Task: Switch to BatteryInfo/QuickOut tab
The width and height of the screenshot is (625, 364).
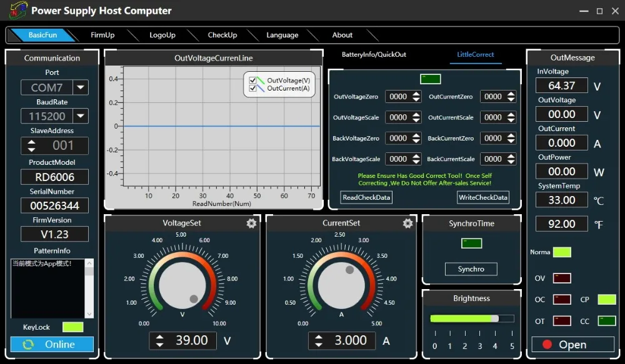Action: pos(374,54)
